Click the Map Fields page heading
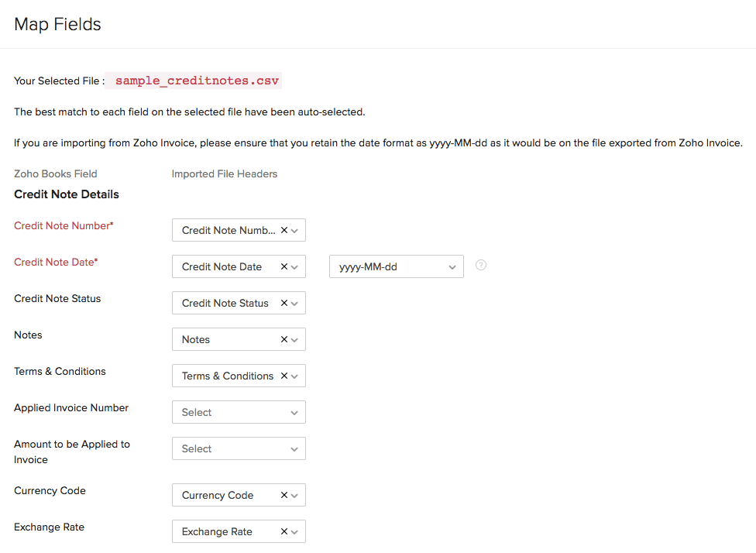The height and width of the screenshot is (553, 756). click(57, 24)
